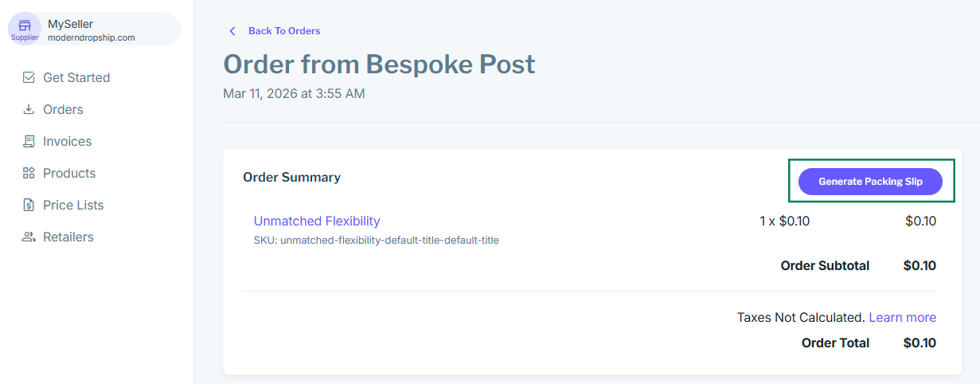Open the Invoices menu label
980x384 pixels.
(67, 141)
